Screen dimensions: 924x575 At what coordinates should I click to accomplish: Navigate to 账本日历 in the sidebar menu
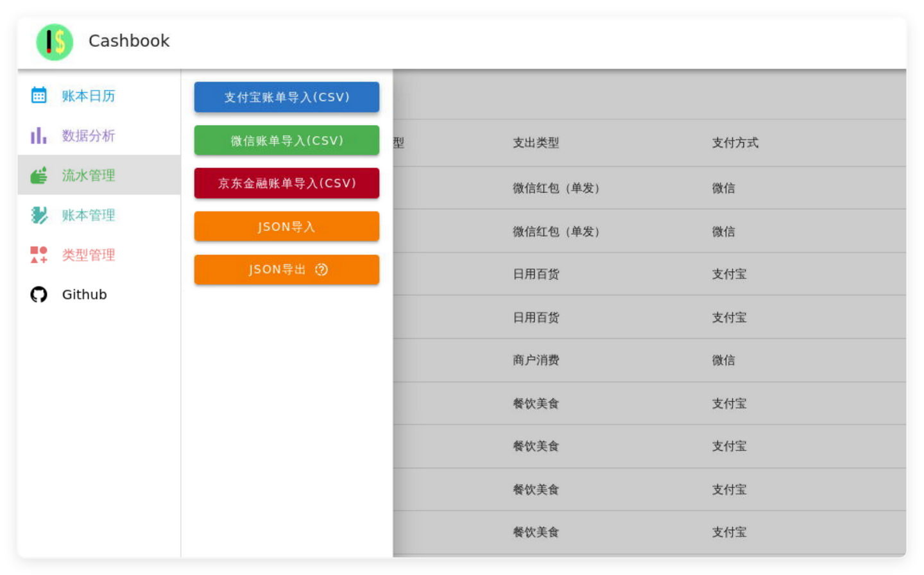[x=88, y=96]
